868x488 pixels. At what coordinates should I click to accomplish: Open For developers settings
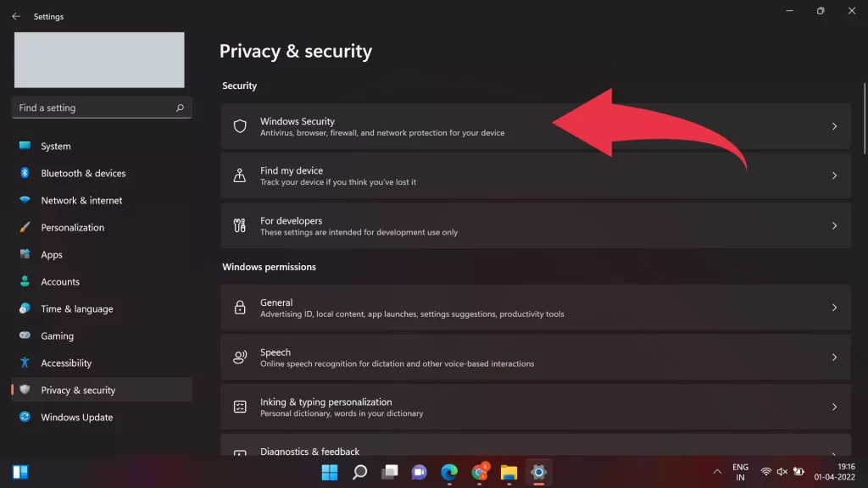click(536, 225)
